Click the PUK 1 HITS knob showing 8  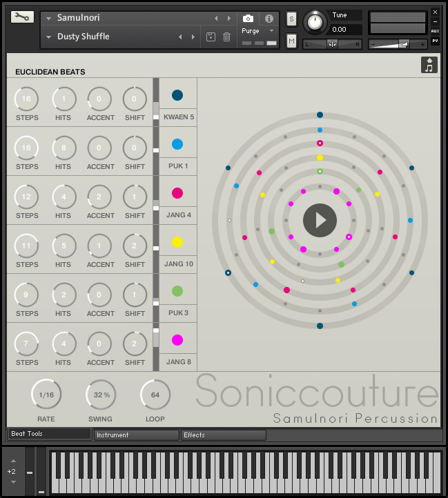64,148
